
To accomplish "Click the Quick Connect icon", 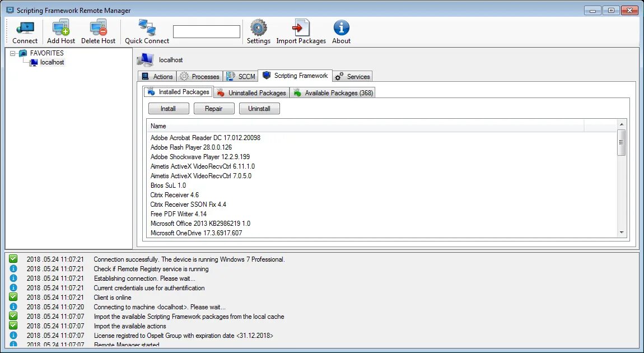I will [x=147, y=27].
